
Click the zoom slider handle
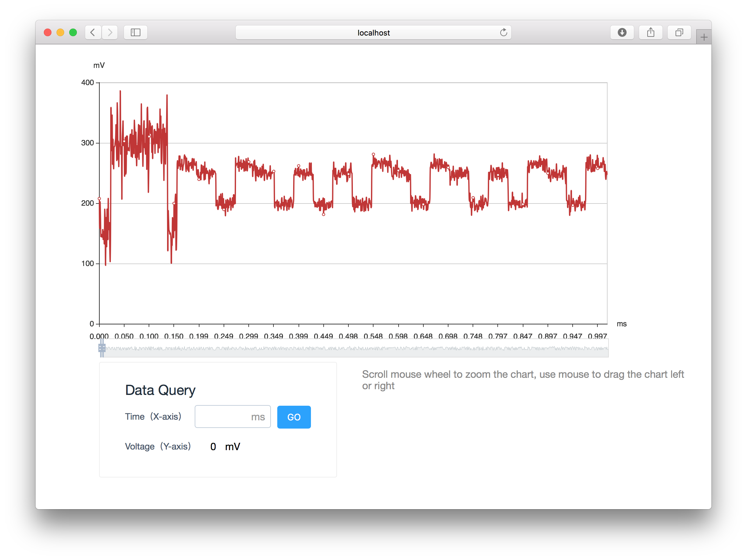click(102, 348)
